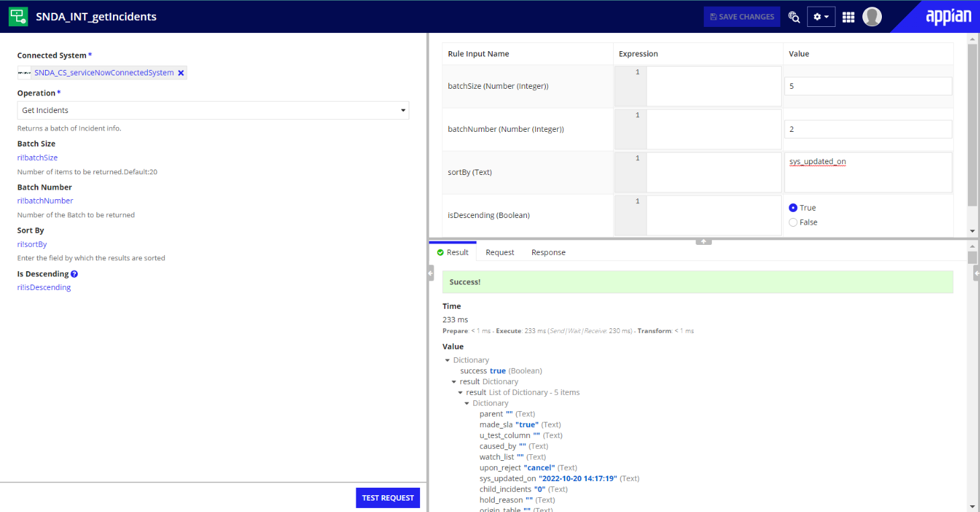
Task: Switch to the Result tab
Action: coord(453,252)
